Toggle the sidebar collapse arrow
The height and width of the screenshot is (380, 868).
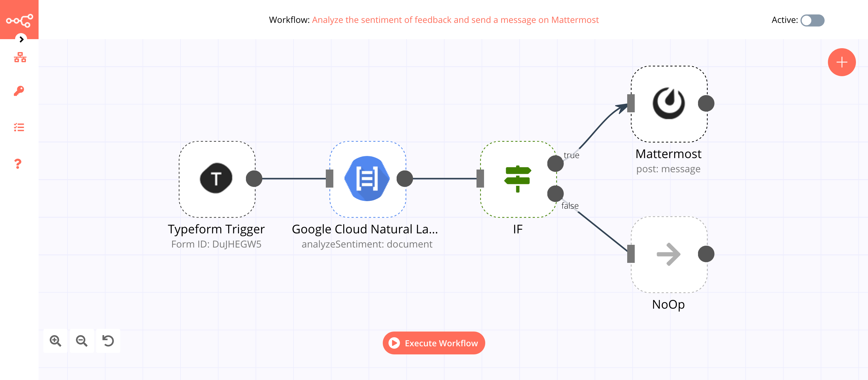click(x=21, y=39)
